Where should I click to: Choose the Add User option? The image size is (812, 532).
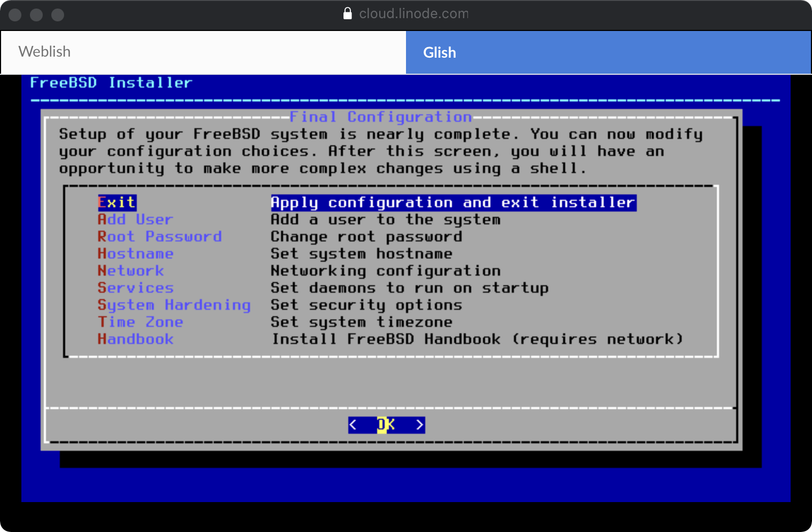pyautogui.click(x=135, y=220)
